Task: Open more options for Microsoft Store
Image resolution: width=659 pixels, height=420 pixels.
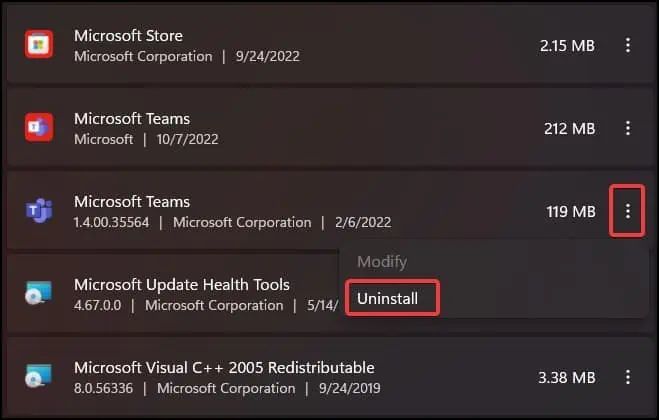Action: (627, 45)
